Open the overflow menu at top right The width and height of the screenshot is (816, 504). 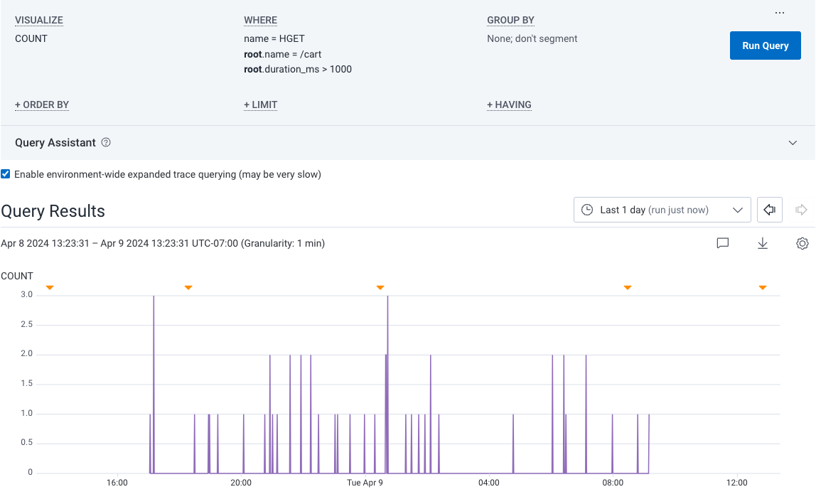pos(780,12)
